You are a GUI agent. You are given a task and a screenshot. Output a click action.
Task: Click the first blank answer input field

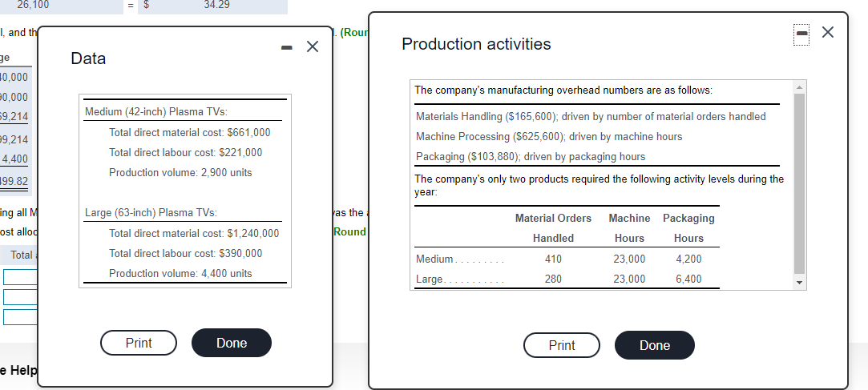click(x=21, y=277)
